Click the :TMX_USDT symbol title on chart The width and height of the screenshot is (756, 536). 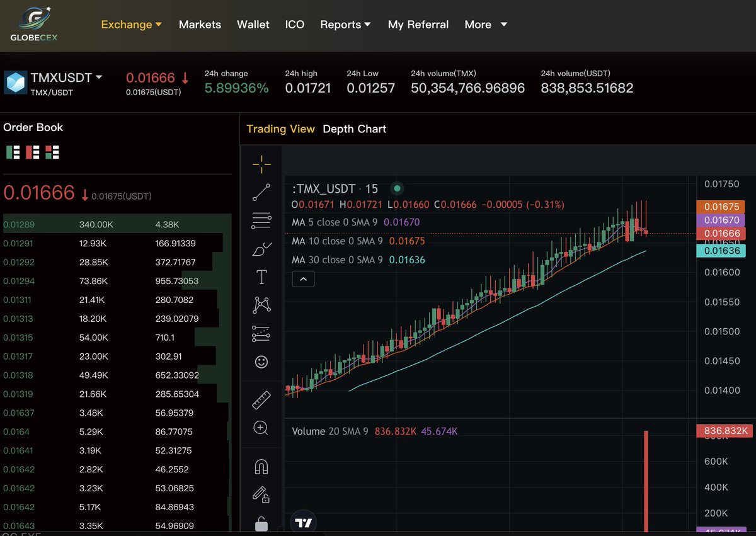point(323,188)
